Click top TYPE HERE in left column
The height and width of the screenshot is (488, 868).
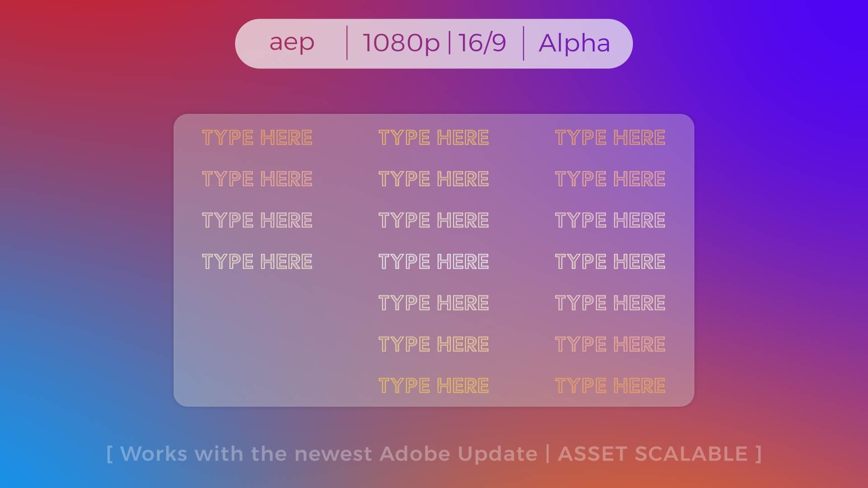tap(257, 137)
